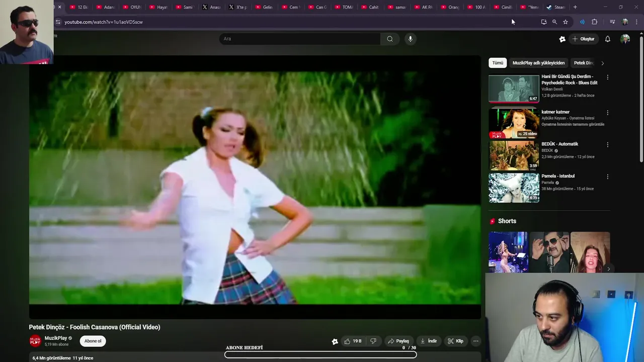Click the Shorts section heading
This screenshot has height=362, width=644.
click(507, 221)
